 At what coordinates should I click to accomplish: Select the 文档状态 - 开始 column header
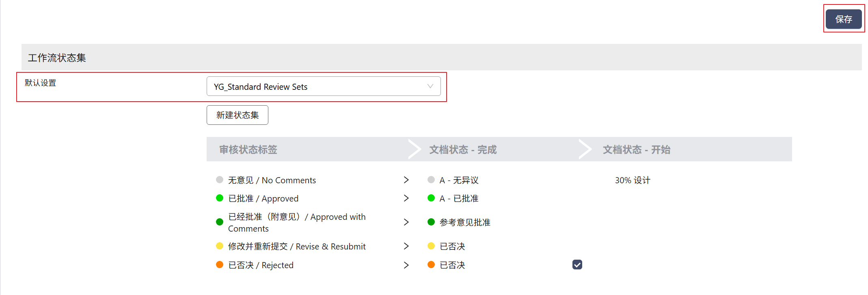pos(636,150)
